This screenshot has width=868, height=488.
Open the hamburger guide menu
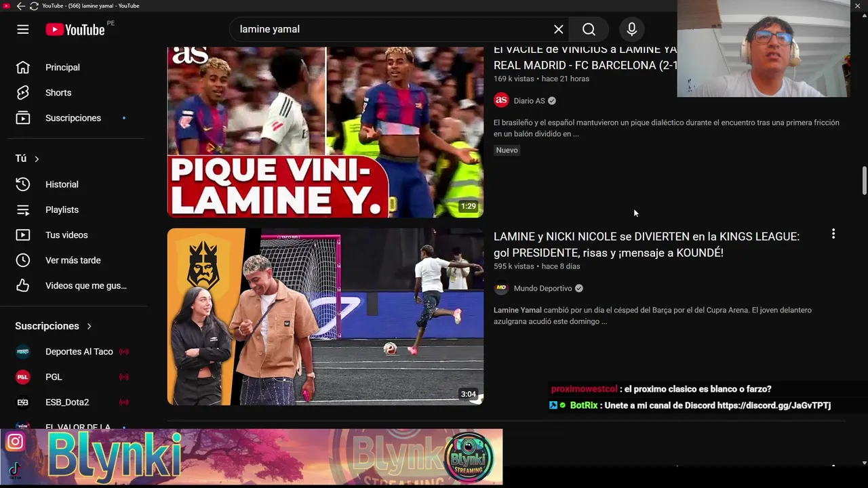[23, 29]
